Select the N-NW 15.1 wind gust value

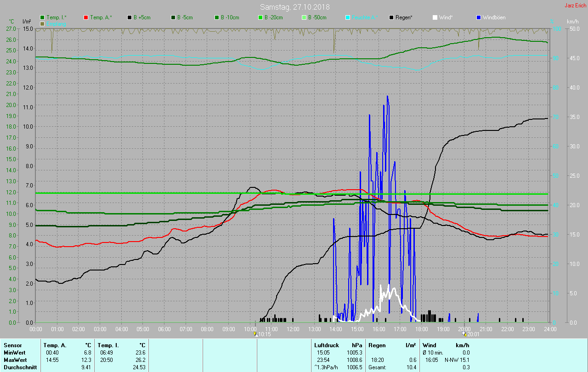coord(457,360)
